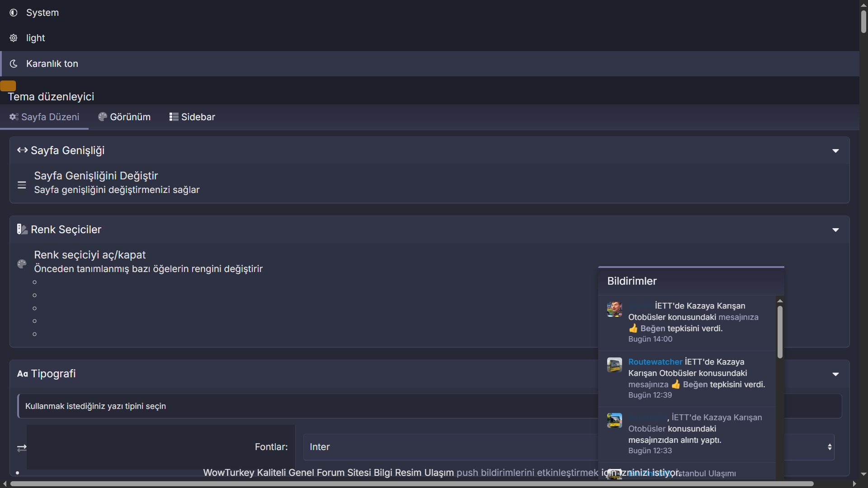Collapse the Sayfa Genişliği section arrow
The image size is (868, 488).
click(x=835, y=151)
